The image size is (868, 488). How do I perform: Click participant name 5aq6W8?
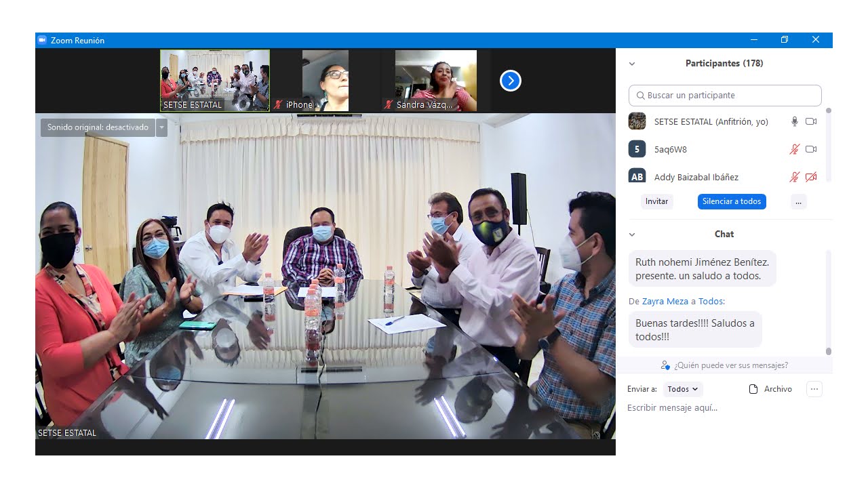pyautogui.click(x=671, y=149)
